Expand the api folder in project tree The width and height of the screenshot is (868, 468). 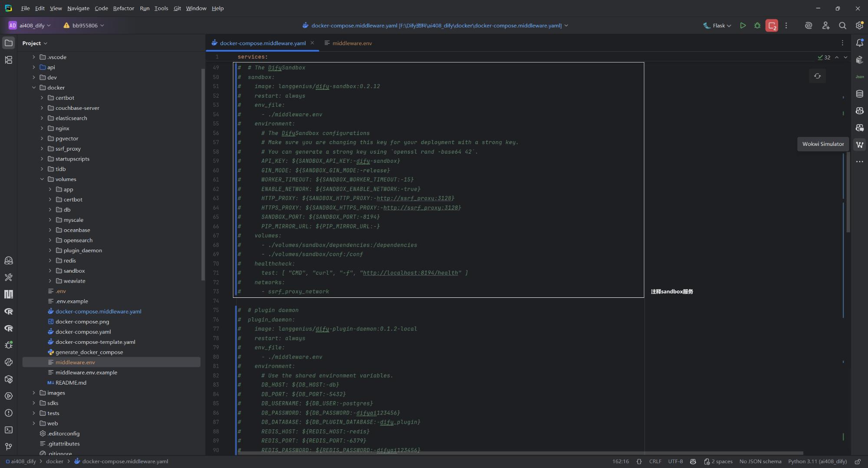tap(34, 67)
